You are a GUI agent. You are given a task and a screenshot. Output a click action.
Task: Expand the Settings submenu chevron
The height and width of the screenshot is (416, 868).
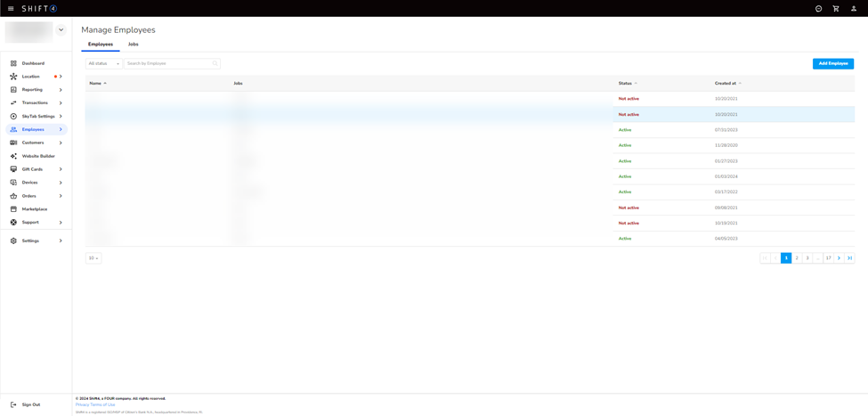(61, 241)
